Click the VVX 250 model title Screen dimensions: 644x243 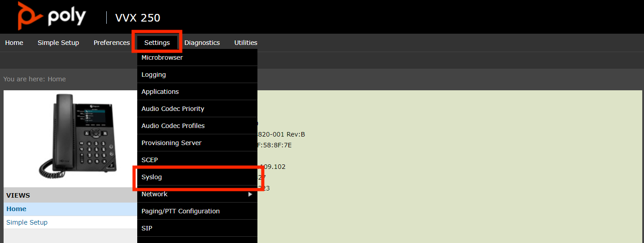click(138, 18)
